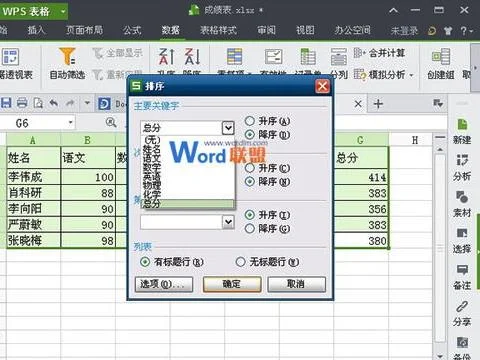This screenshot has height=360, width=480.
Task: Click the AutoFilter funnel icon
Action: click(67, 56)
